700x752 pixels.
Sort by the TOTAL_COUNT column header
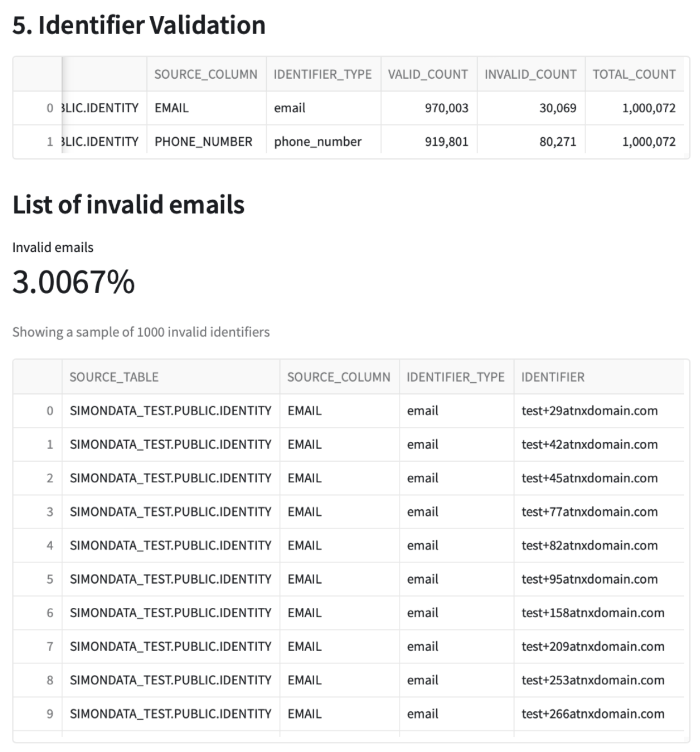[x=633, y=74]
